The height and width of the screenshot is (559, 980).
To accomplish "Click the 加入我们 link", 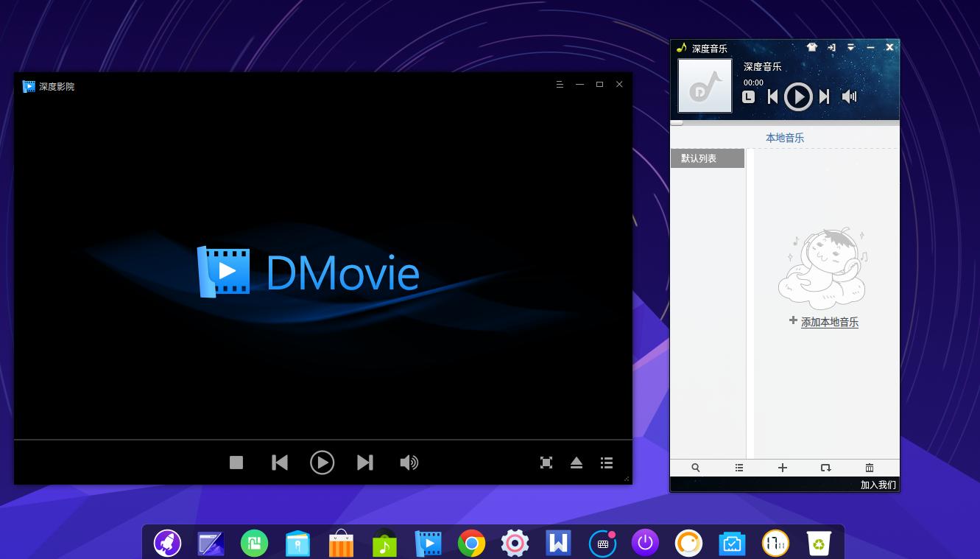I will point(878,485).
